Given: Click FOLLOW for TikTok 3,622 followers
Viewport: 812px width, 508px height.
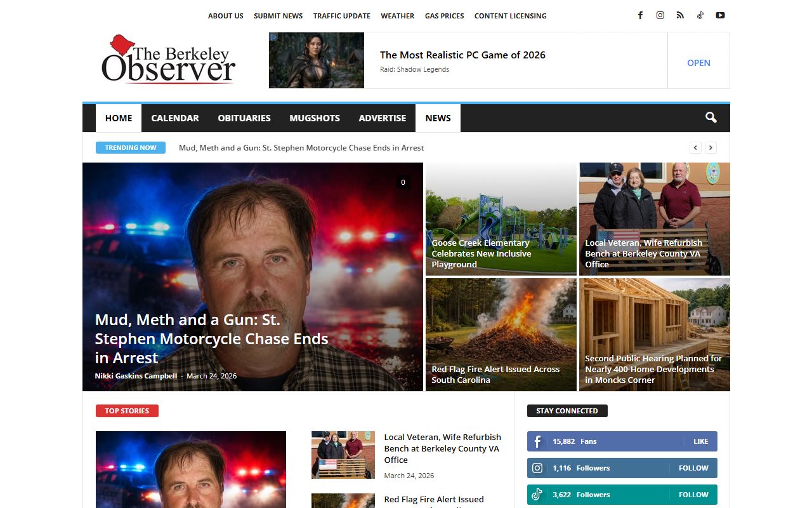Looking at the screenshot, I should click(693, 495).
